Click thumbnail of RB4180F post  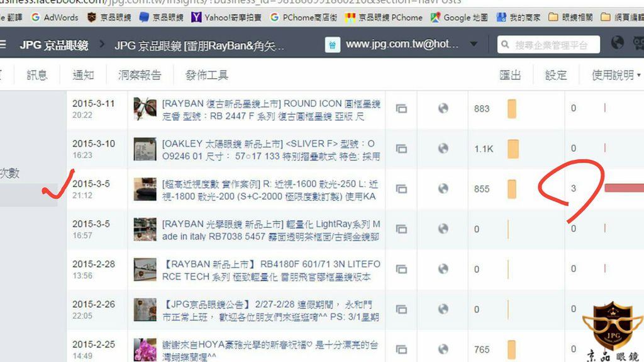(x=145, y=269)
